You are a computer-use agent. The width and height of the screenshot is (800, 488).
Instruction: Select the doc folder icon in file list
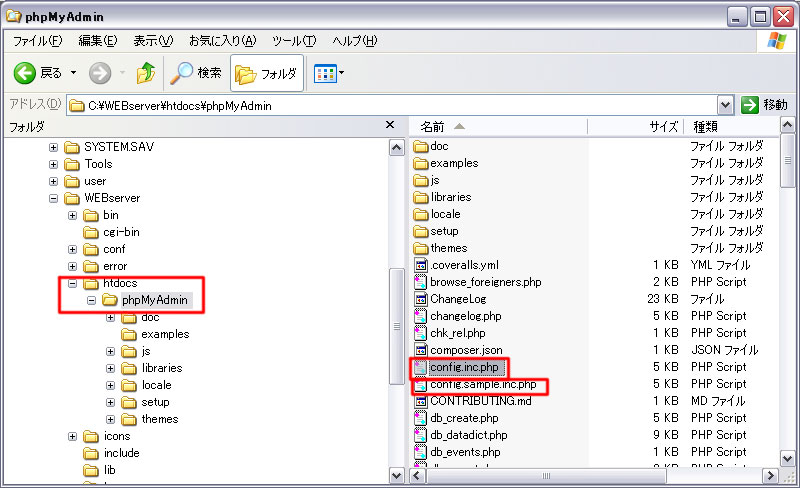[x=421, y=147]
